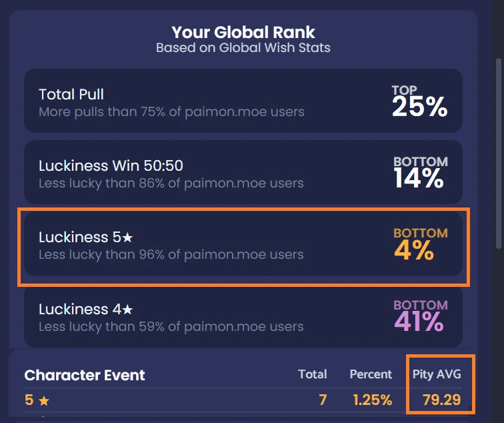Open the Luckiness Win 50:50 card
504x423 pixels.
[243, 172]
